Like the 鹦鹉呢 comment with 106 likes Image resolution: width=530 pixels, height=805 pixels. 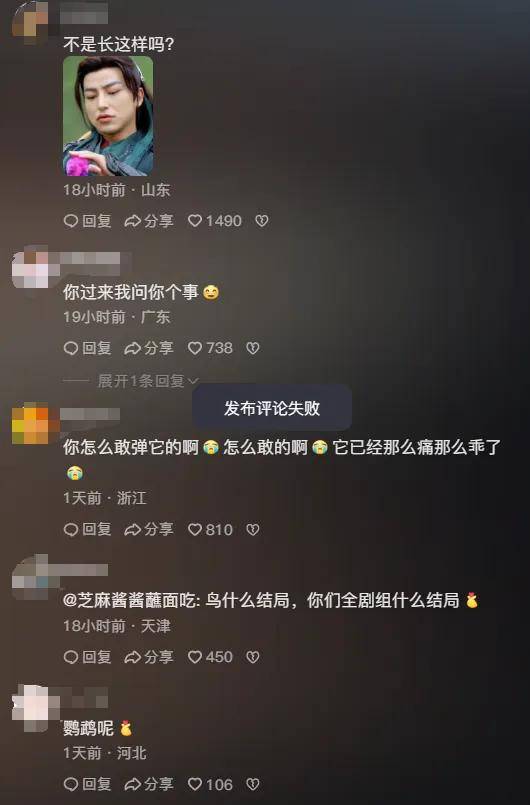tap(210, 784)
